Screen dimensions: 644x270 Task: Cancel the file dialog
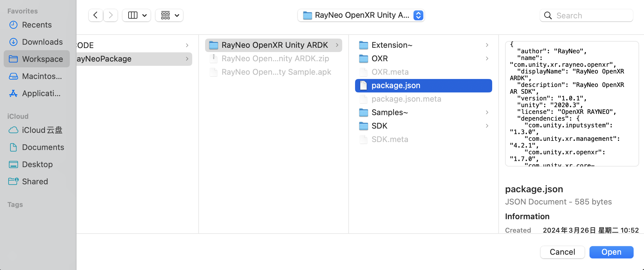click(563, 252)
